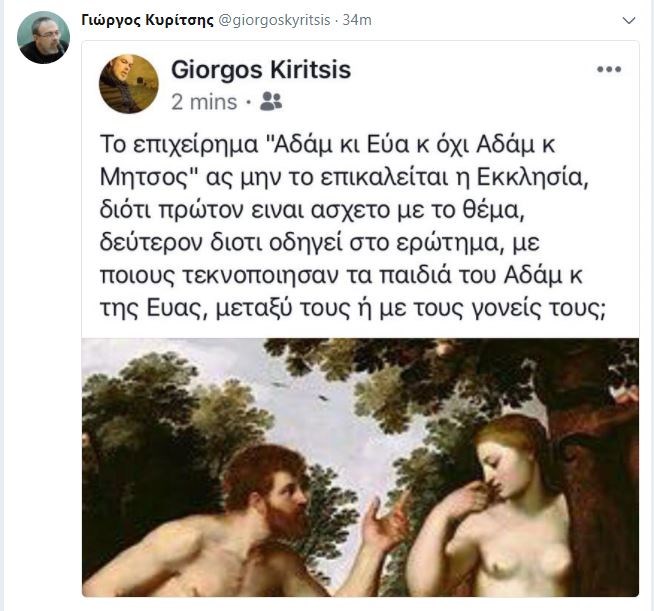The width and height of the screenshot is (654, 611).
Task: Click the word Μητσος in the post
Action: click(x=148, y=178)
